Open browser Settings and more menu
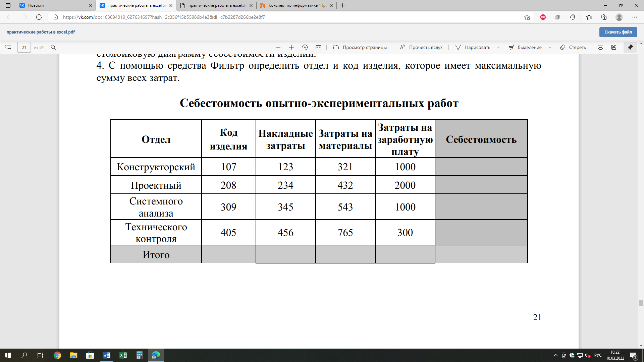Viewport: 644px width, 362px height. (634, 17)
